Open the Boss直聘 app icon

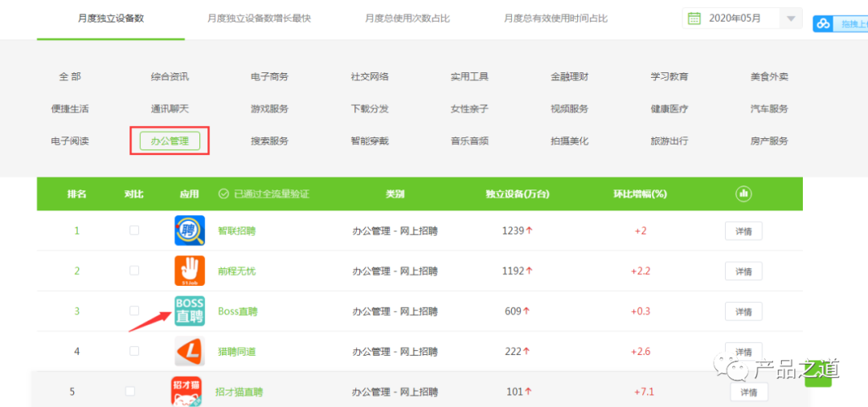pyautogui.click(x=190, y=311)
